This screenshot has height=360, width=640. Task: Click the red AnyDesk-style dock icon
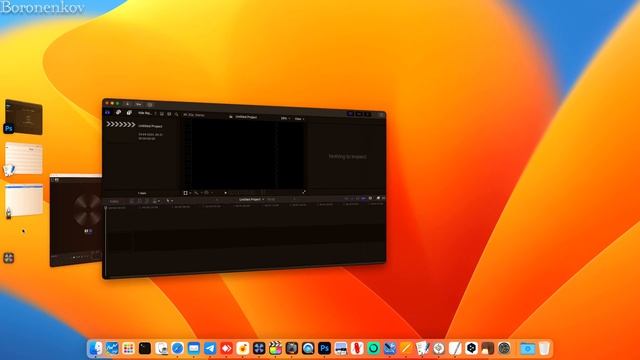click(226, 348)
